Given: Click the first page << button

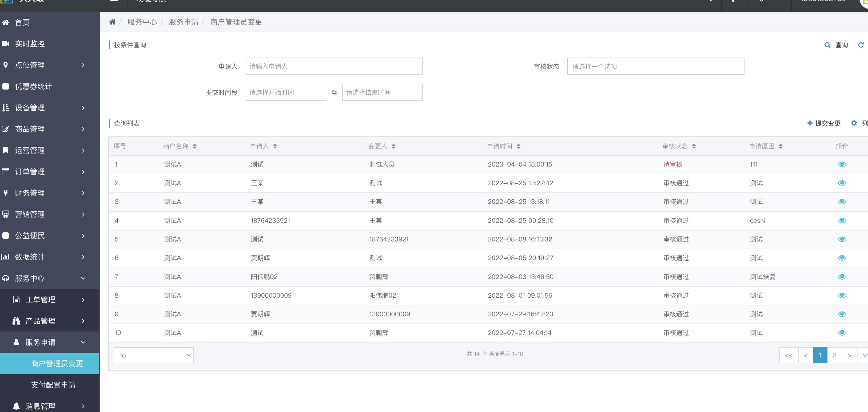Looking at the screenshot, I should pos(789,355).
